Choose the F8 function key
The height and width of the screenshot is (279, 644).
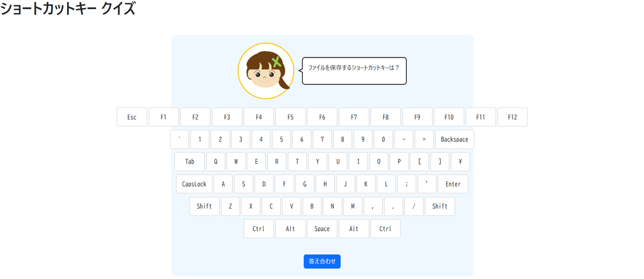(385, 117)
